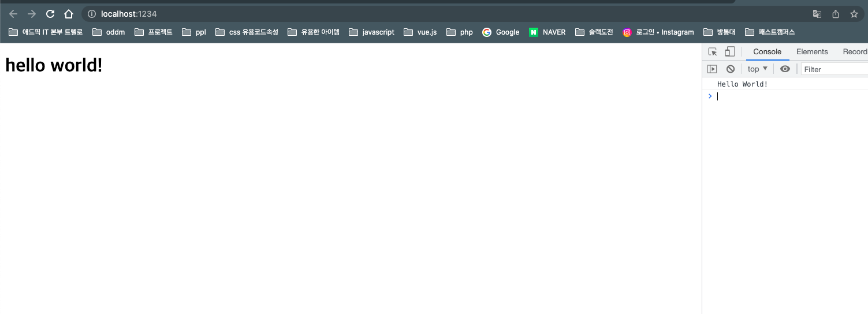Open the 방통대 bookmark folder
The width and height of the screenshot is (868, 314).
point(720,32)
